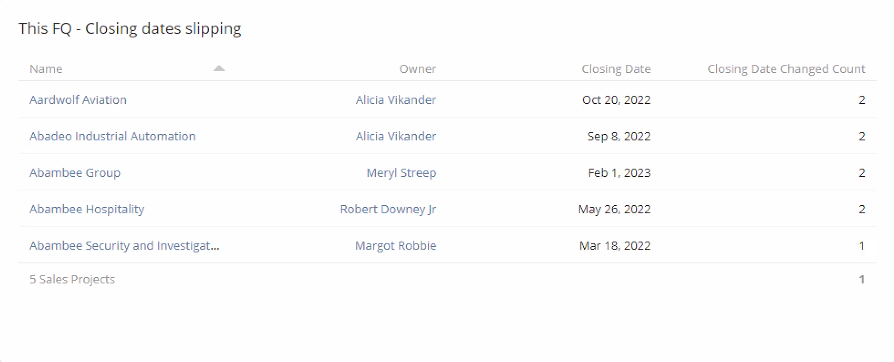Open the Aardwolf Aviation project link
This screenshot has height=362, width=894.
(x=78, y=100)
